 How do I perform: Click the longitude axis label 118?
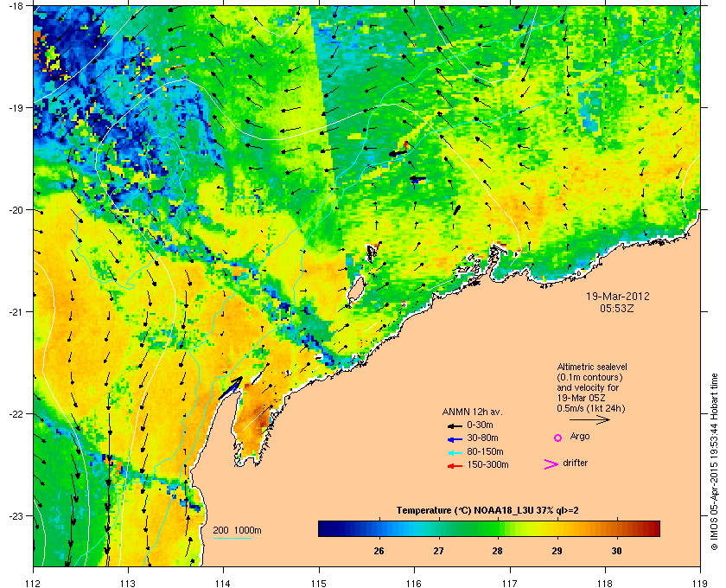605,584
